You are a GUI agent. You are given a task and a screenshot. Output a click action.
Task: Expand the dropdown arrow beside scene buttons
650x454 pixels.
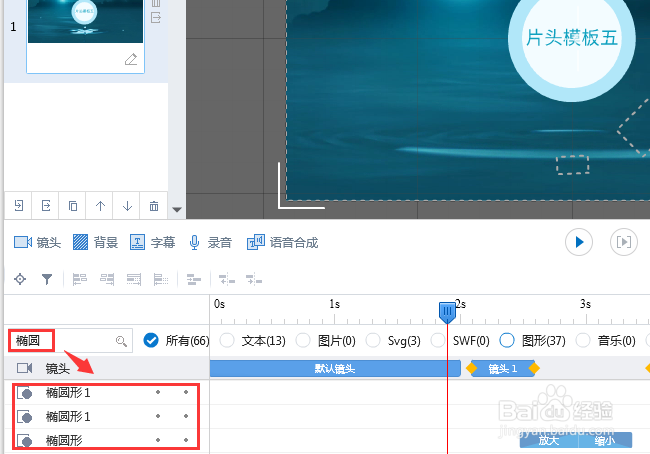coord(177,209)
